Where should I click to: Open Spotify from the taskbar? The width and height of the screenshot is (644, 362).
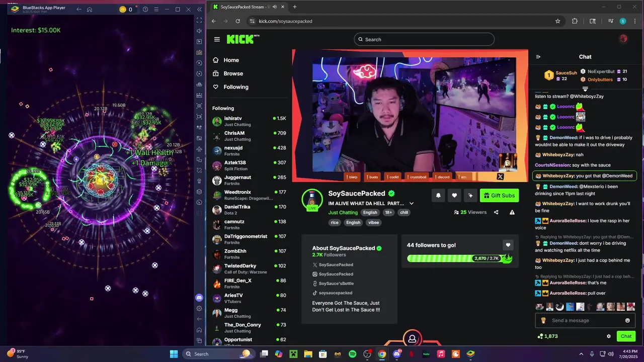click(x=352, y=354)
